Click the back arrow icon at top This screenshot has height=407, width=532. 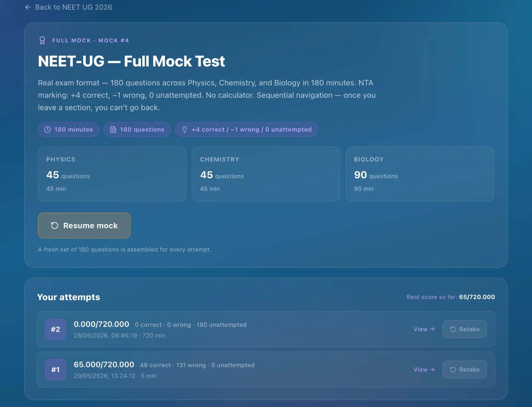click(x=28, y=7)
